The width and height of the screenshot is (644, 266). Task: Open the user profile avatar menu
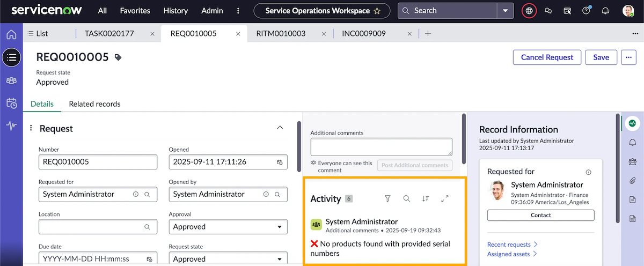pos(628,11)
